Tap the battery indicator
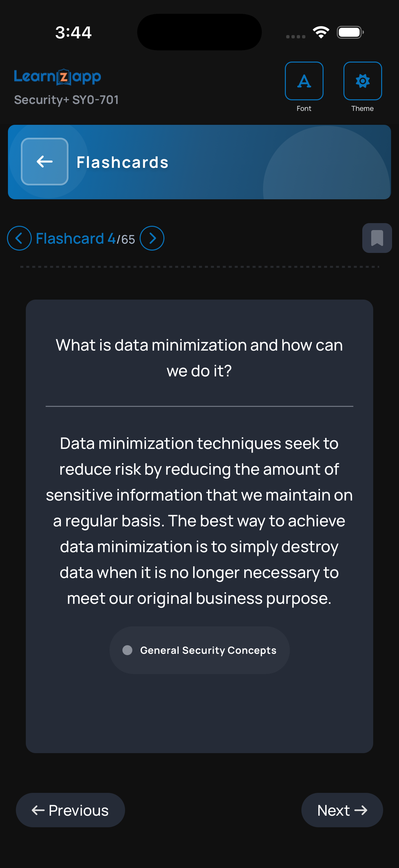Viewport: 399px width, 868px height. pos(350,32)
